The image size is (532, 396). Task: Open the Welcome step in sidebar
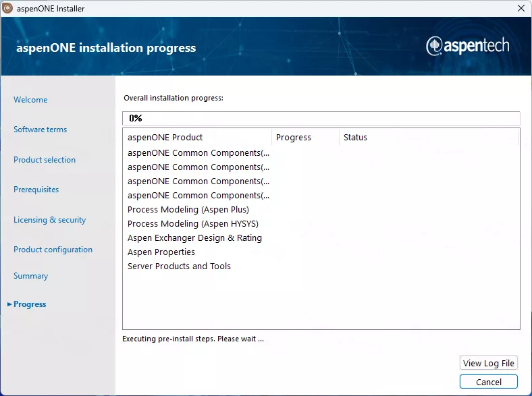(30, 100)
